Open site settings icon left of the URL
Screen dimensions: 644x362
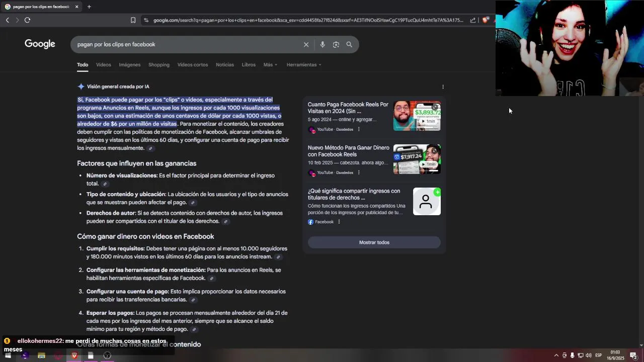(x=146, y=20)
